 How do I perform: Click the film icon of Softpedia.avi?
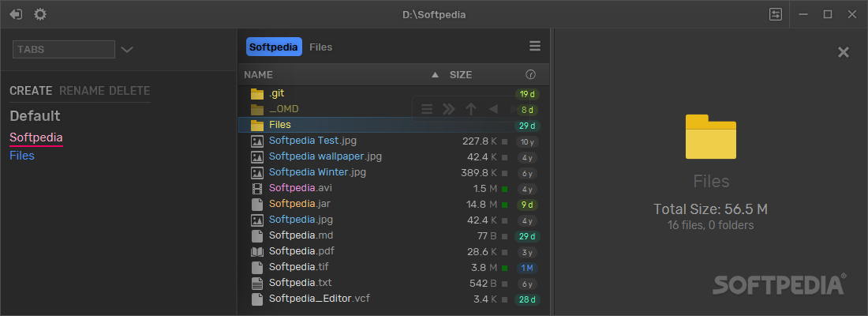[x=257, y=189]
